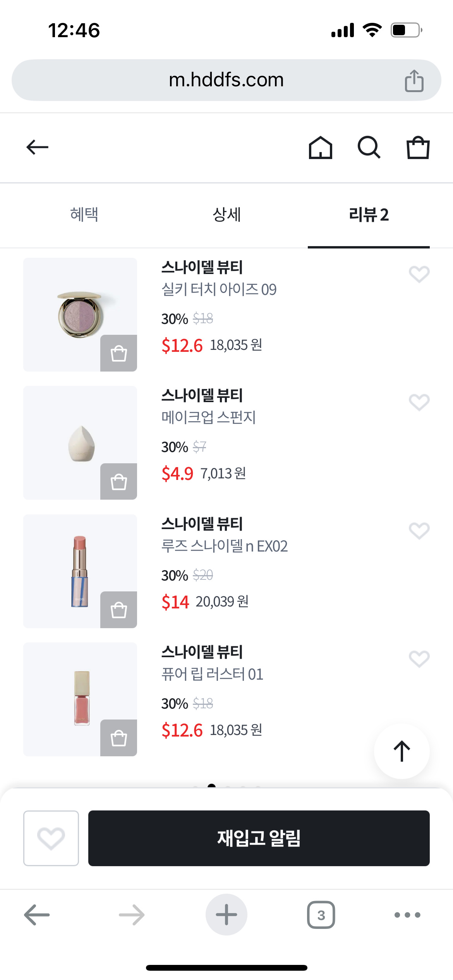Image resolution: width=453 pixels, height=980 pixels.
Task: Go back using the page header arrow
Action: click(37, 147)
